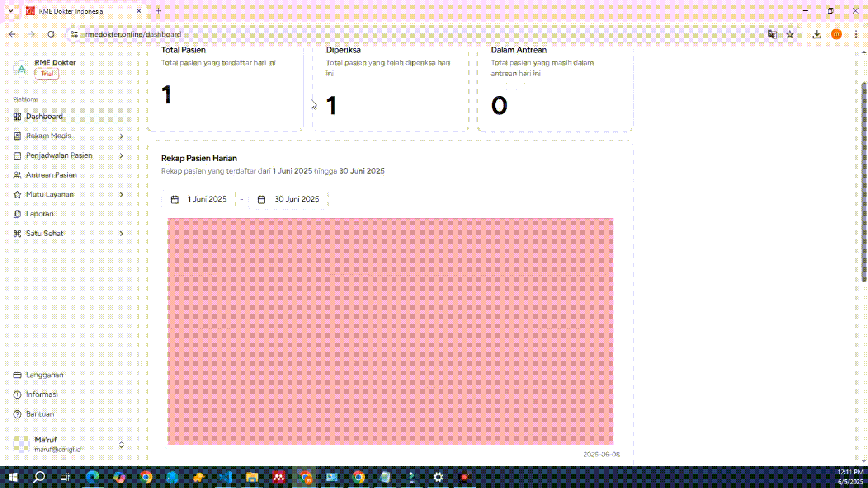Open Visual Studio Code from taskbar
The width and height of the screenshot is (868, 488).
coord(225,477)
